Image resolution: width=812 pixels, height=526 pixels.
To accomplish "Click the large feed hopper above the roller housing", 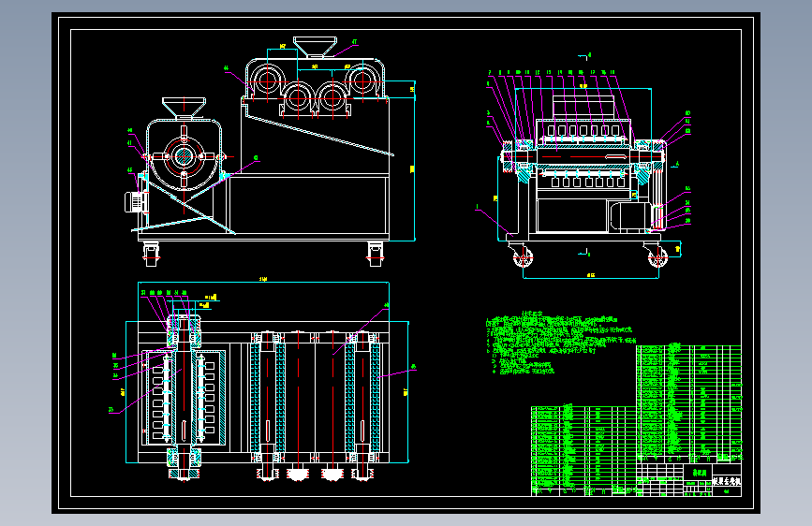I will 315,47.
